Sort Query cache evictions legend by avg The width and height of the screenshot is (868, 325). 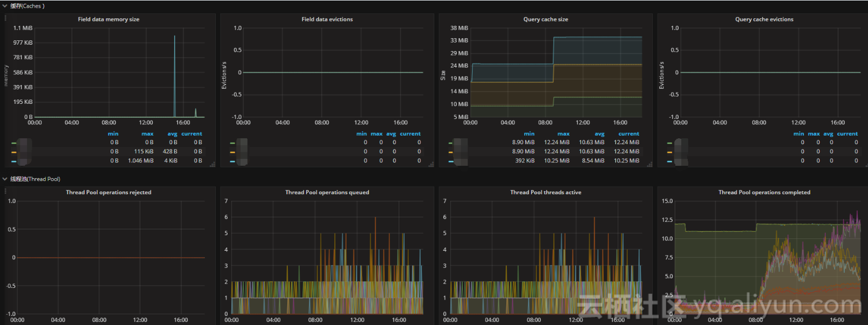[828, 134]
